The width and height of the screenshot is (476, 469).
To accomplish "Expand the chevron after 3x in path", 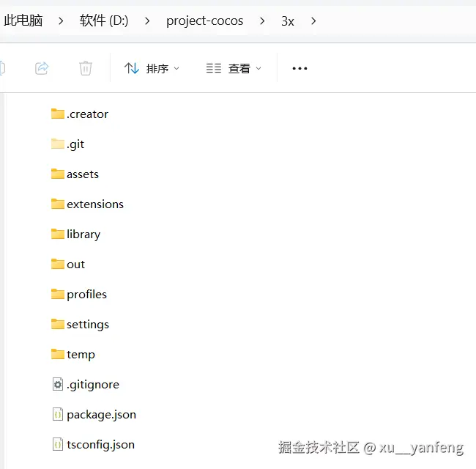I will [x=313, y=21].
